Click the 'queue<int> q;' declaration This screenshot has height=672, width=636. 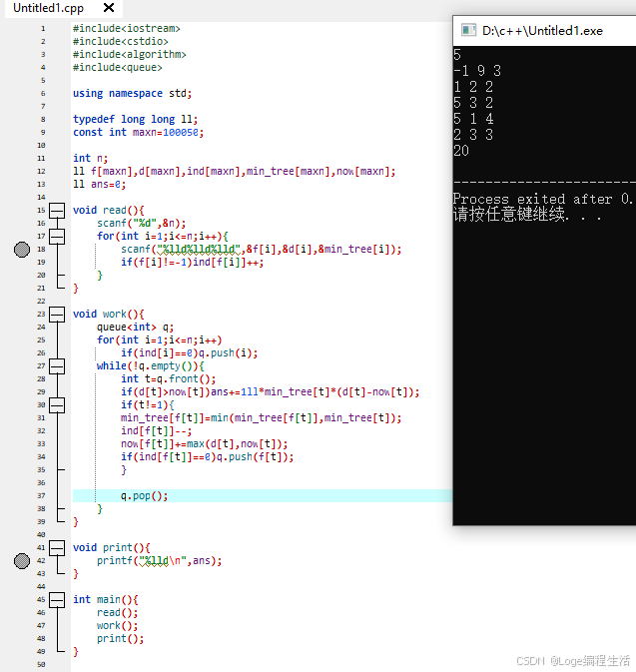[x=135, y=327]
